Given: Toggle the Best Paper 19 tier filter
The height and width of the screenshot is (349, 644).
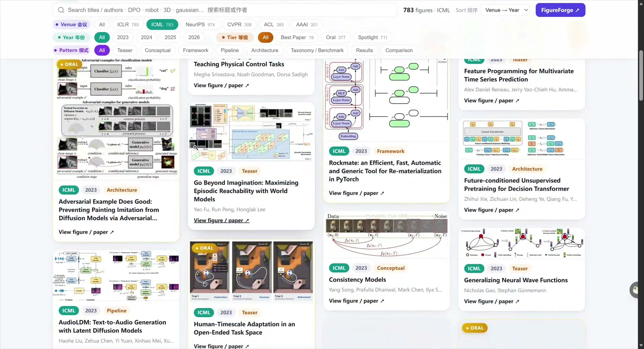Looking at the screenshot, I should pos(297,37).
